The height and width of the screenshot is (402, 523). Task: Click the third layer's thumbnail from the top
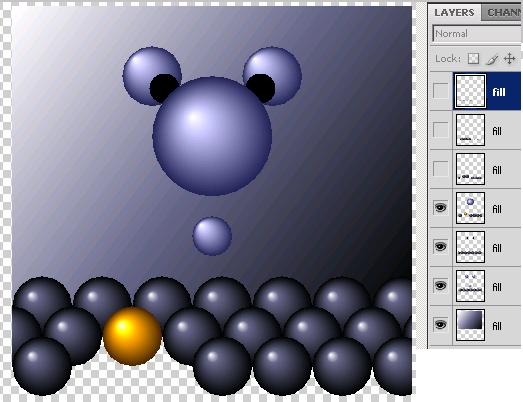470,169
